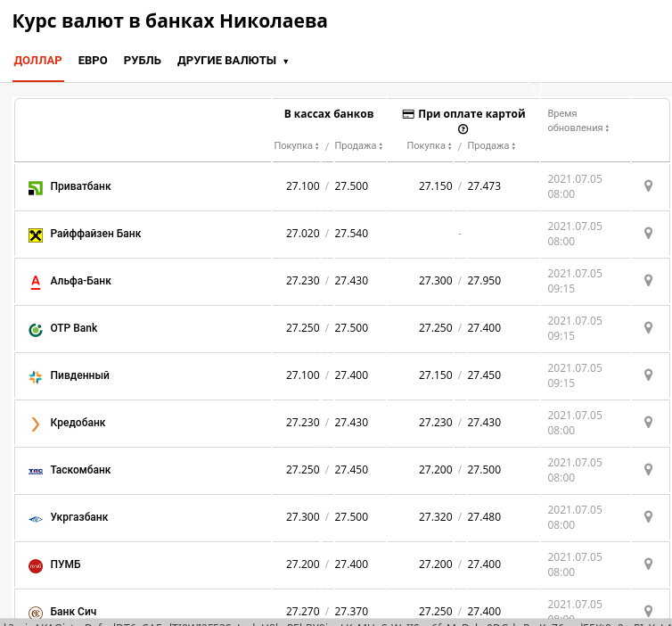672x626 pixels.
Task: Open map pin for Приватбанк
Action: pyautogui.click(x=649, y=186)
